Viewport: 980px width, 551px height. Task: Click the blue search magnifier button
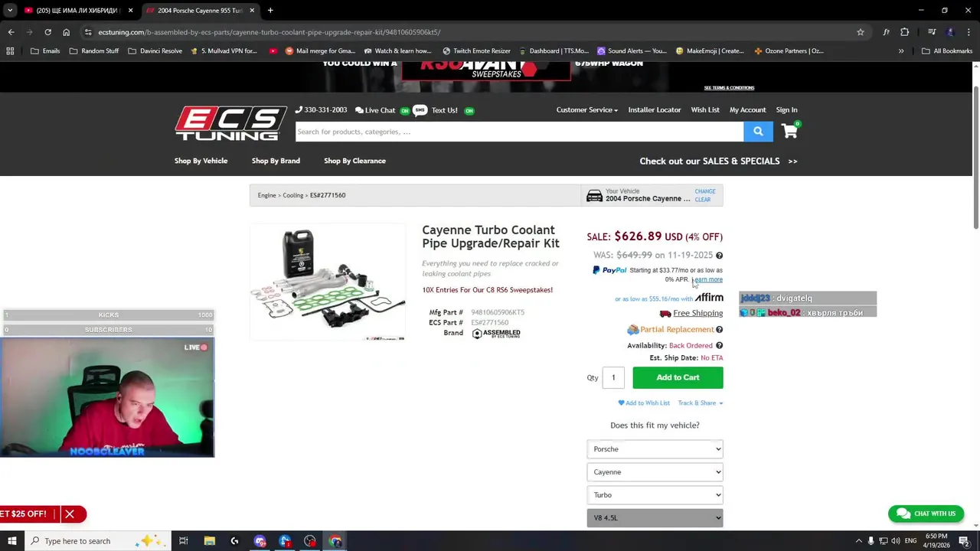click(x=758, y=132)
